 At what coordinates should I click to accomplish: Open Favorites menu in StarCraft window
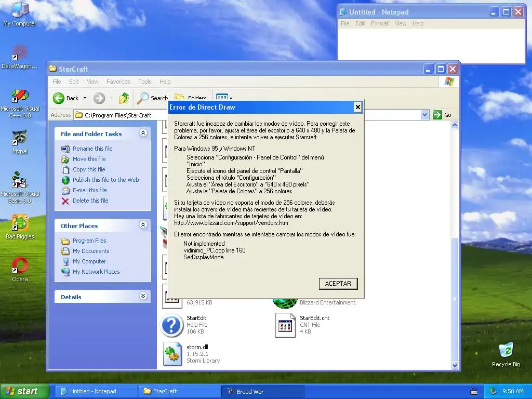tap(118, 82)
